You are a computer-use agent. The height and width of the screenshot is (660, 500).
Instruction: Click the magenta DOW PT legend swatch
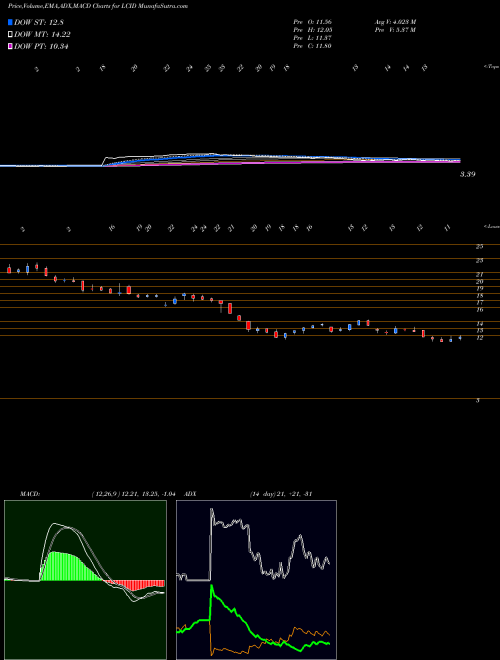coord(10,46)
